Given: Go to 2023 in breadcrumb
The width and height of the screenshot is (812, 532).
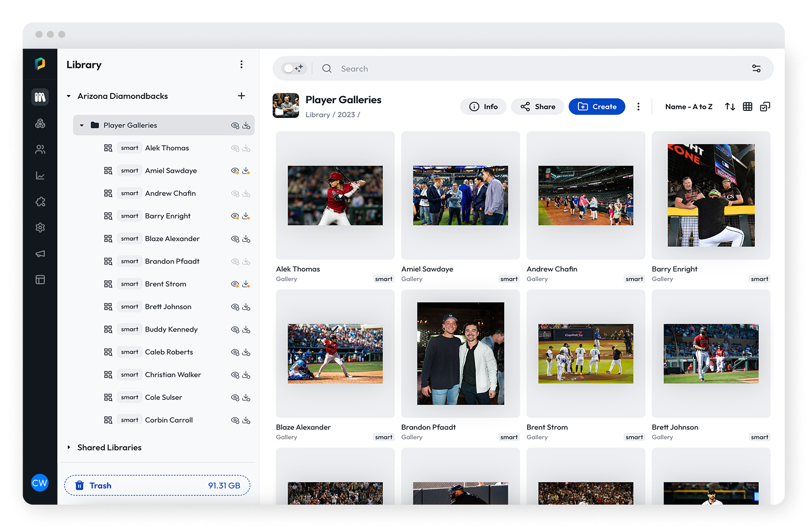Looking at the screenshot, I should tap(346, 115).
